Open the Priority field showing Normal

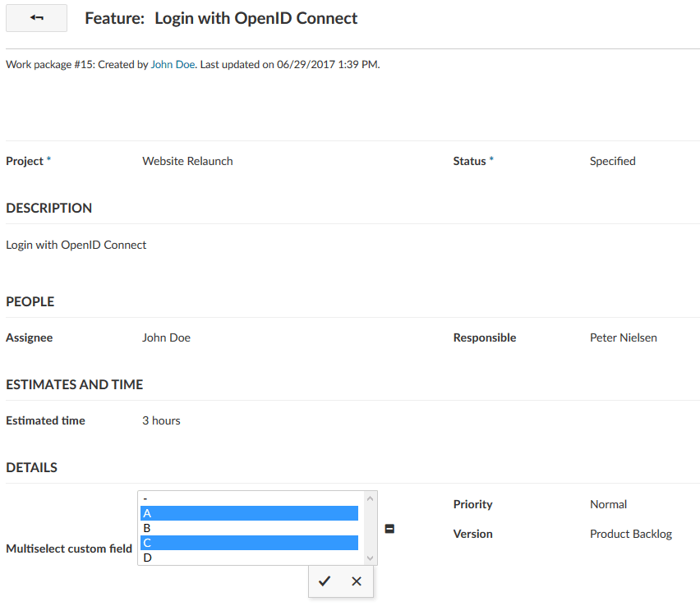(x=608, y=504)
